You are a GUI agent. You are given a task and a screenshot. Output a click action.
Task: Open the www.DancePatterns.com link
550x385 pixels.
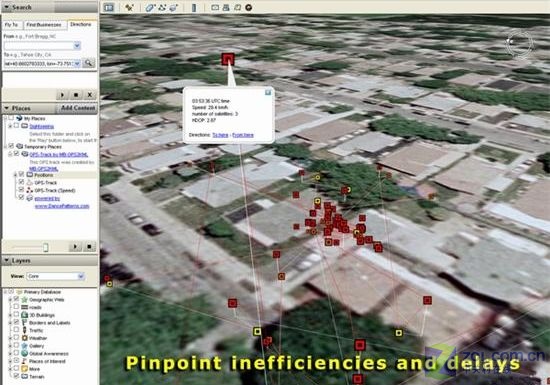pyautogui.click(x=62, y=206)
